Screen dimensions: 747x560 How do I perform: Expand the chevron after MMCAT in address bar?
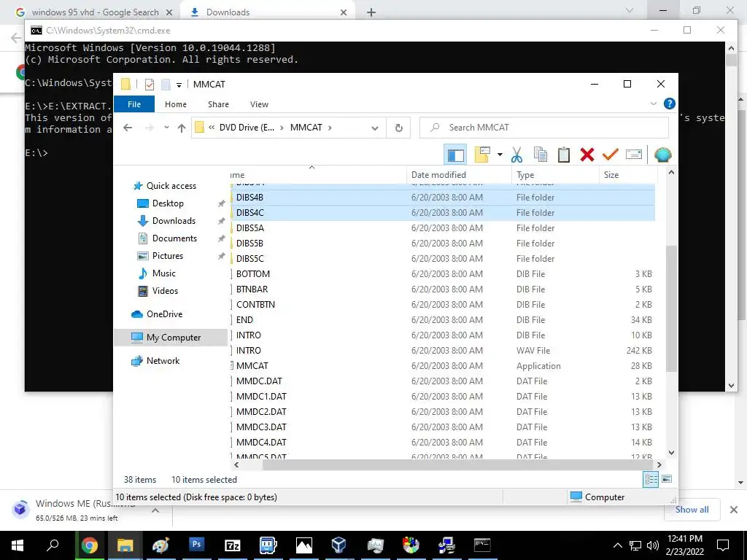pyautogui.click(x=330, y=128)
